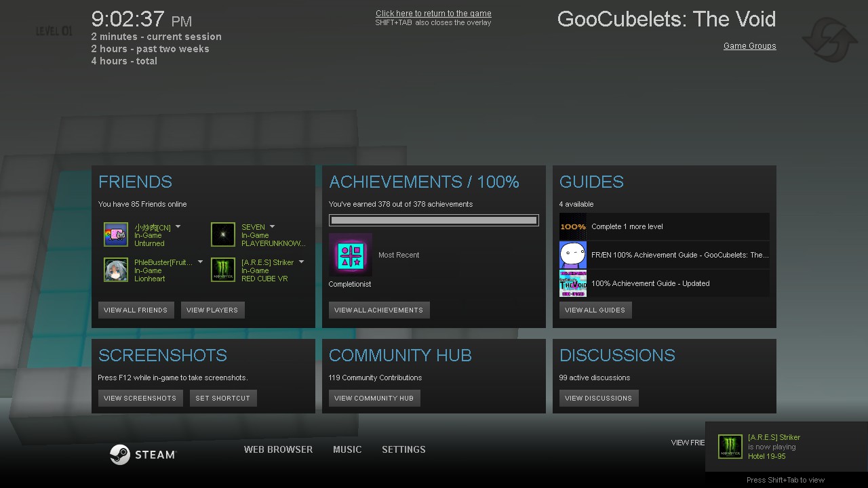This screenshot has width=868, height=488.
Task: Open the 'Complete 1 more level' guide thumbnail
Action: pos(573,226)
